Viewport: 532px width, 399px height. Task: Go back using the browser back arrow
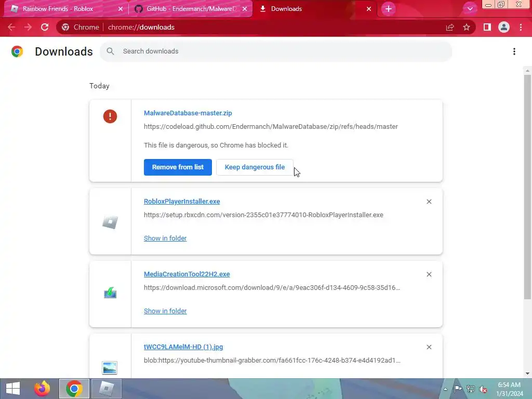(11, 27)
